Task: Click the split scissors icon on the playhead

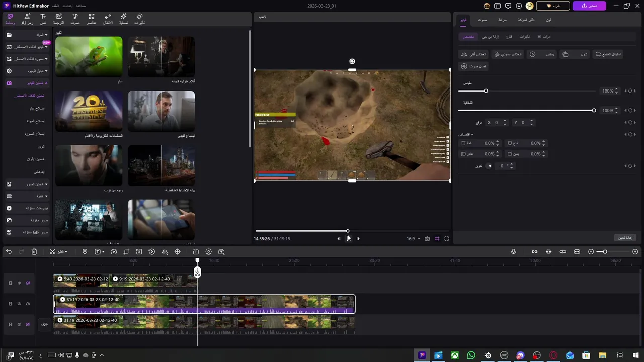Action: tap(197, 273)
